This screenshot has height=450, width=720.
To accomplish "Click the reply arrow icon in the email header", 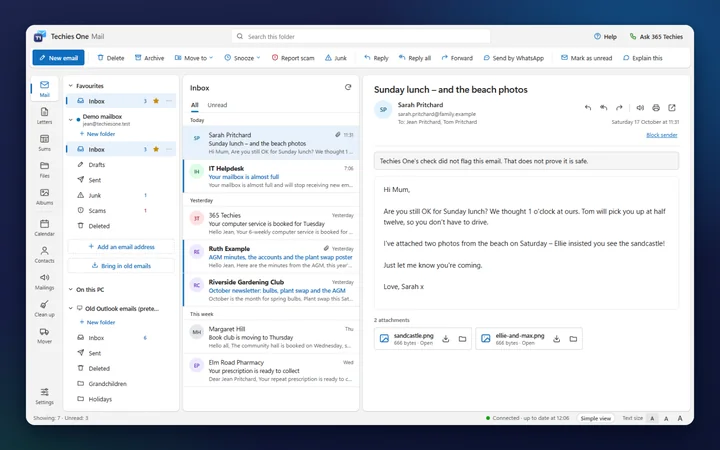I will point(588,107).
